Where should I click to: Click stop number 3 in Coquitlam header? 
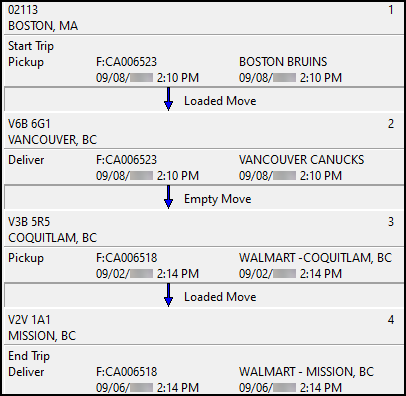coord(391,222)
